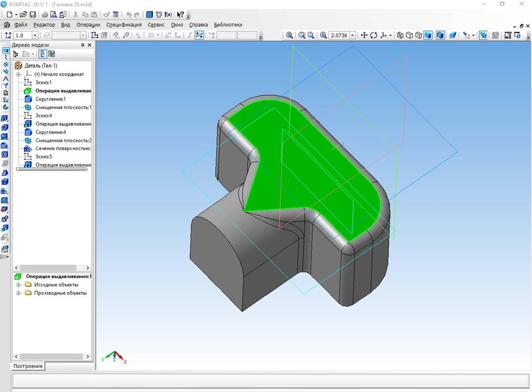This screenshot has width=532, height=392.
Task: Open the Редактор menu
Action: (44, 25)
